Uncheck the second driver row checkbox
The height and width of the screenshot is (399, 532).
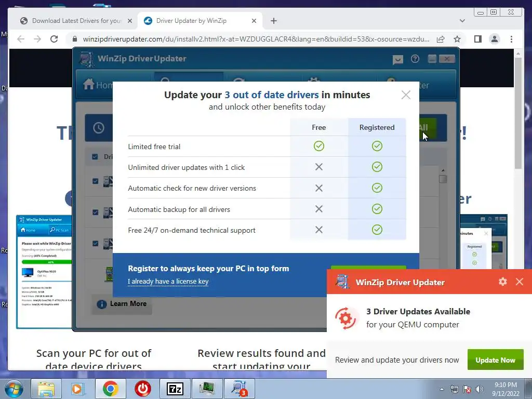click(x=96, y=212)
